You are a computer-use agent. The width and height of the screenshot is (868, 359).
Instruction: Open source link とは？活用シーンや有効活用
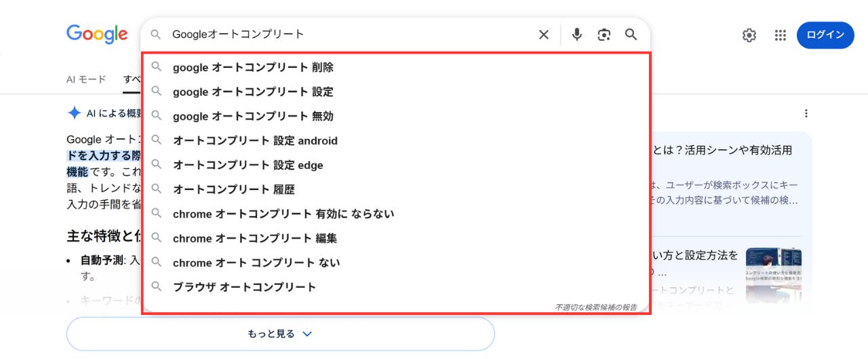pyautogui.click(x=722, y=150)
